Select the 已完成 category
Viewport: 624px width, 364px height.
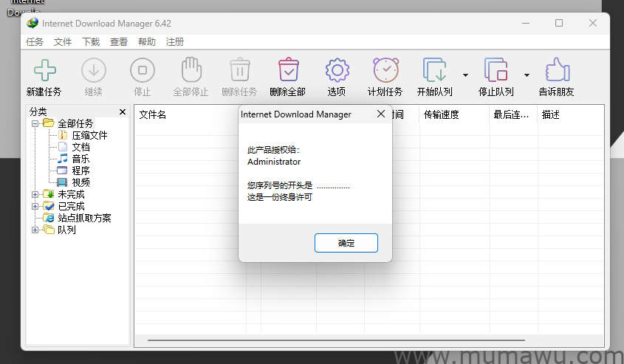click(x=71, y=207)
